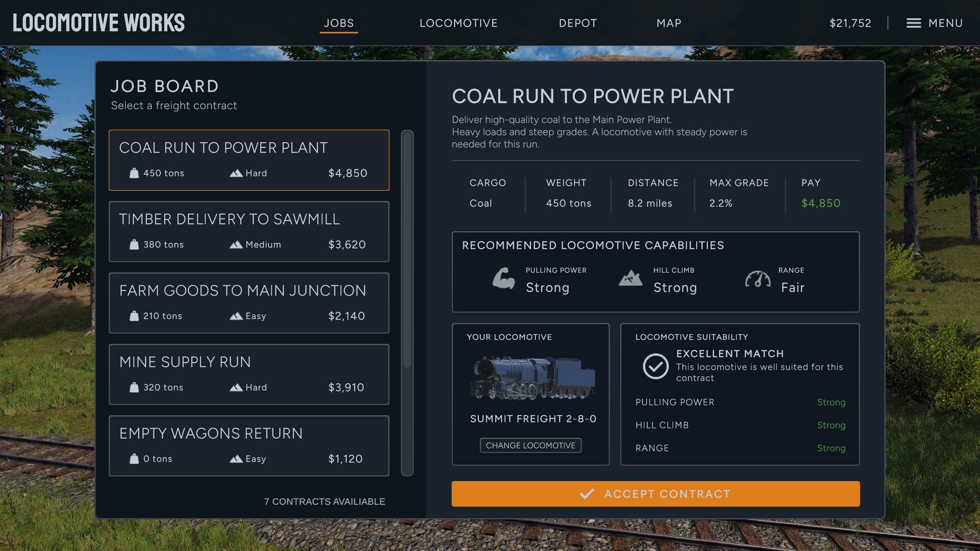Select the Empty Wagons Return contract
Viewport: 980px width, 551px height.
(x=249, y=446)
